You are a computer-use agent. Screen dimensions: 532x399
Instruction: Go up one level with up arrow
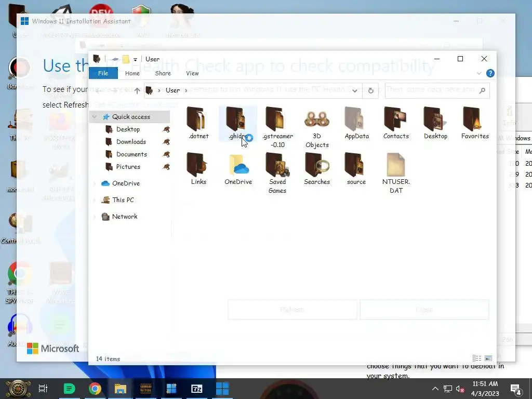pyautogui.click(x=137, y=90)
